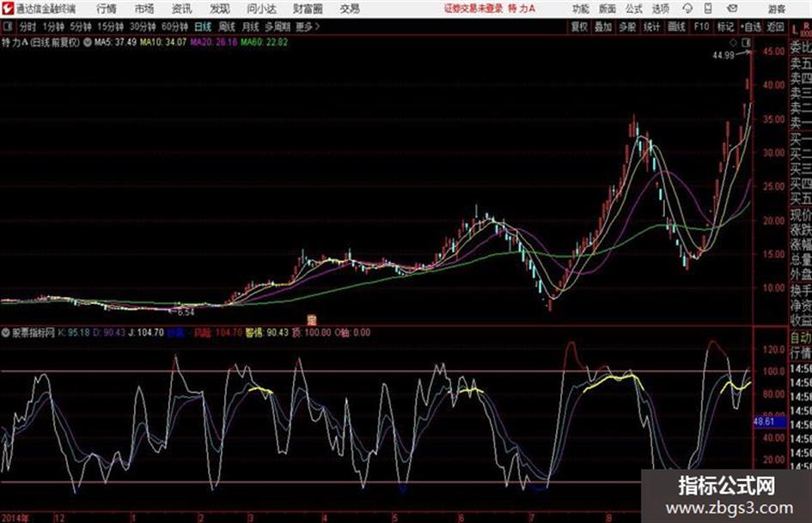The width and height of the screenshot is (812, 523).
Task: Click the 特力A 日线 前复权 chart title
Action: [x=41, y=42]
